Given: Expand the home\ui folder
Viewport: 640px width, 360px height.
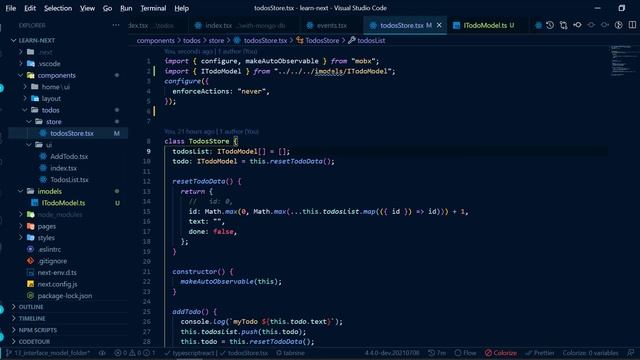Looking at the screenshot, I should [56, 87].
